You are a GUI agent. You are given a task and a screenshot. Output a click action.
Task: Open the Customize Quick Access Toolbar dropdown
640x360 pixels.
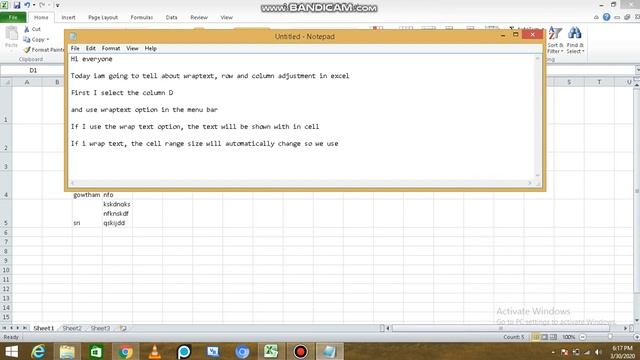58,5
